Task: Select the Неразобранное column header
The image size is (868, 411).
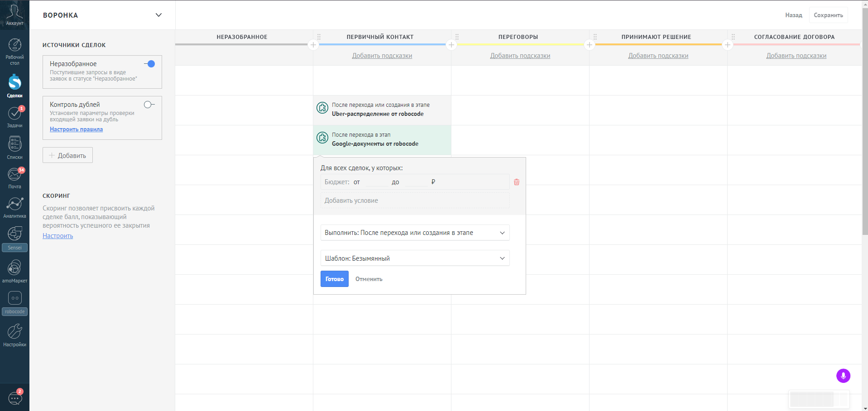Action: point(242,37)
